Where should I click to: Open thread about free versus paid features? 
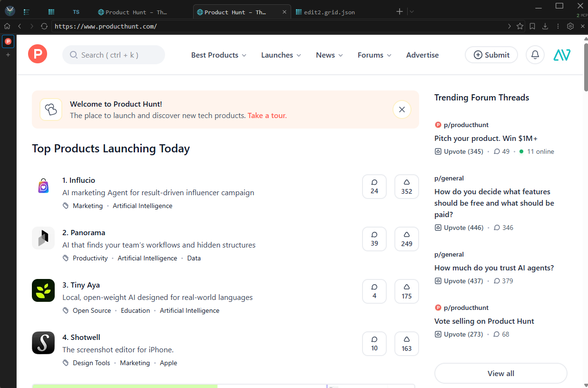click(494, 203)
